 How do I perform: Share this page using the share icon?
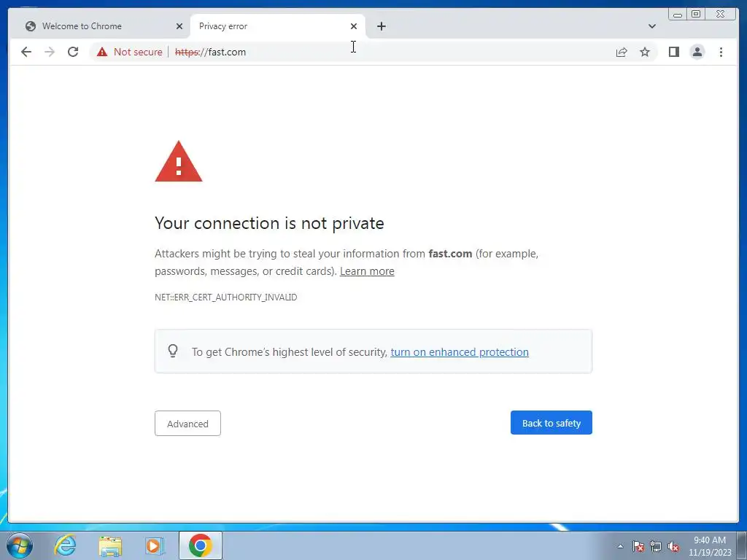click(x=622, y=52)
